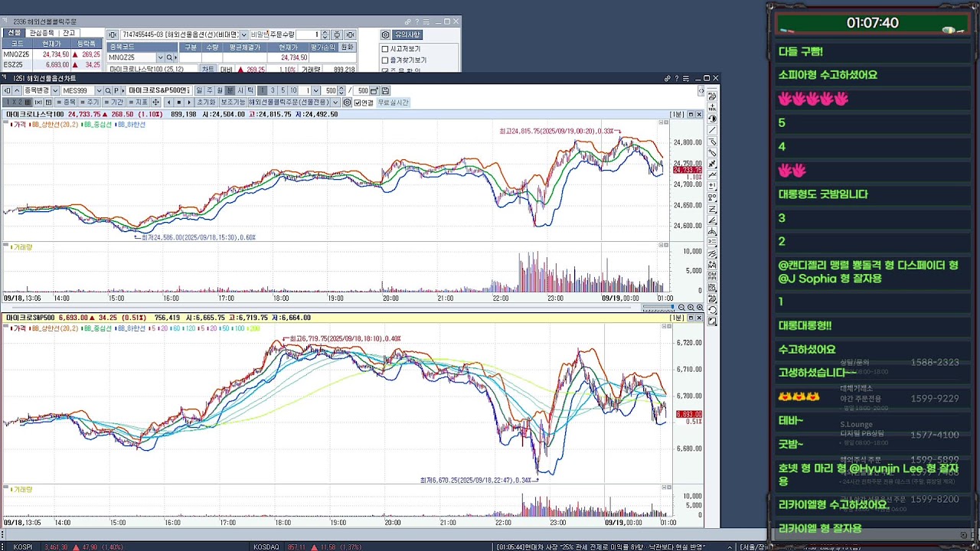Screen dimensions: 980x551
Task: Click the help question mark in the order window title
Action: [416, 21]
